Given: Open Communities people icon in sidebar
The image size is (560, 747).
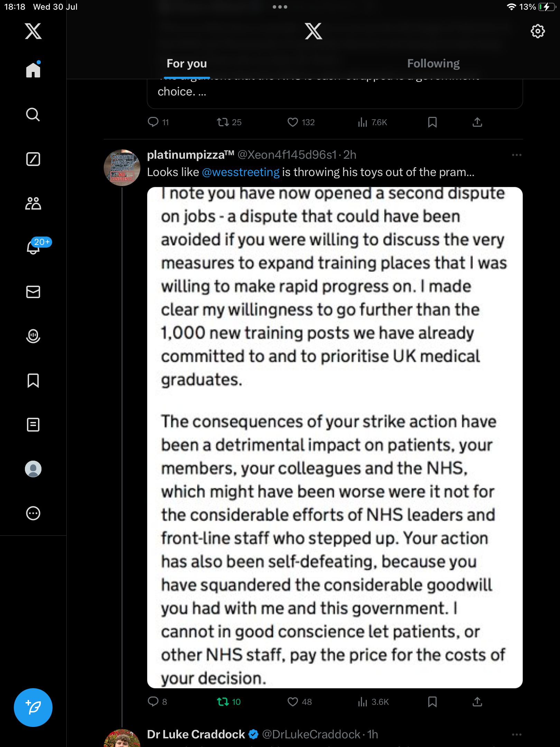Looking at the screenshot, I should [33, 203].
